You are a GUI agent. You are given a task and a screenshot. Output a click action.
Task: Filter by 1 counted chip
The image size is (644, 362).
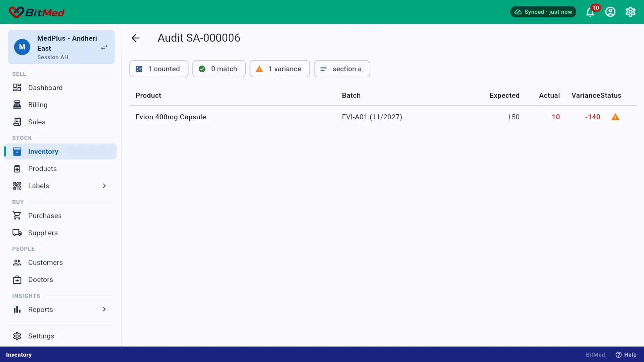coord(159,69)
